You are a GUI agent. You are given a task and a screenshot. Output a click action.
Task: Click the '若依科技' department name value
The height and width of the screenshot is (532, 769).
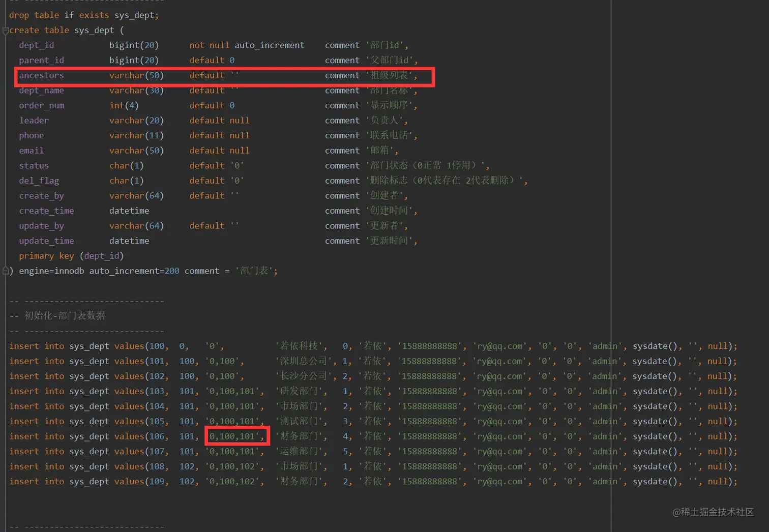[x=299, y=346]
